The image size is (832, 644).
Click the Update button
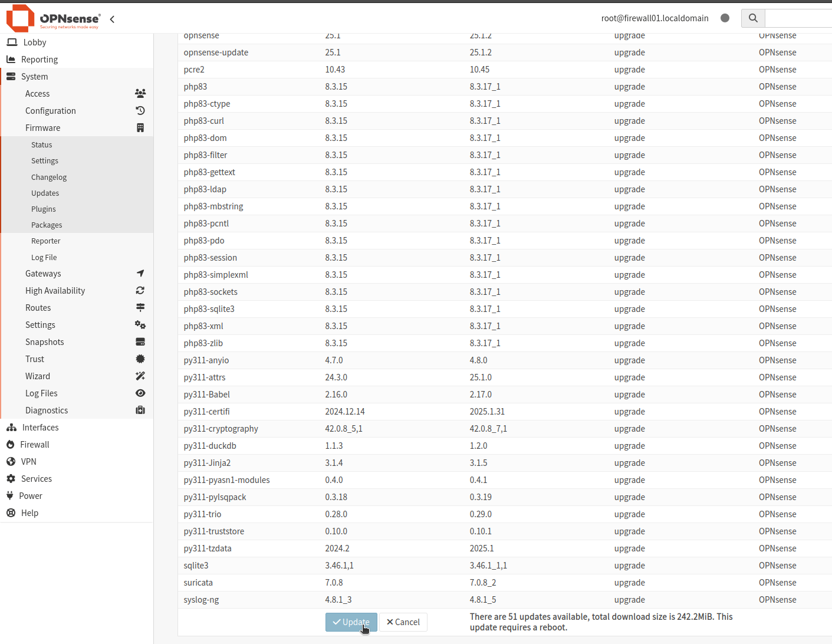(351, 622)
